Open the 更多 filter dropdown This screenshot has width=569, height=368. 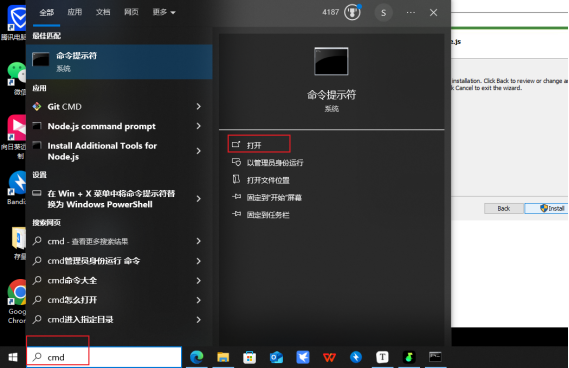pos(164,12)
